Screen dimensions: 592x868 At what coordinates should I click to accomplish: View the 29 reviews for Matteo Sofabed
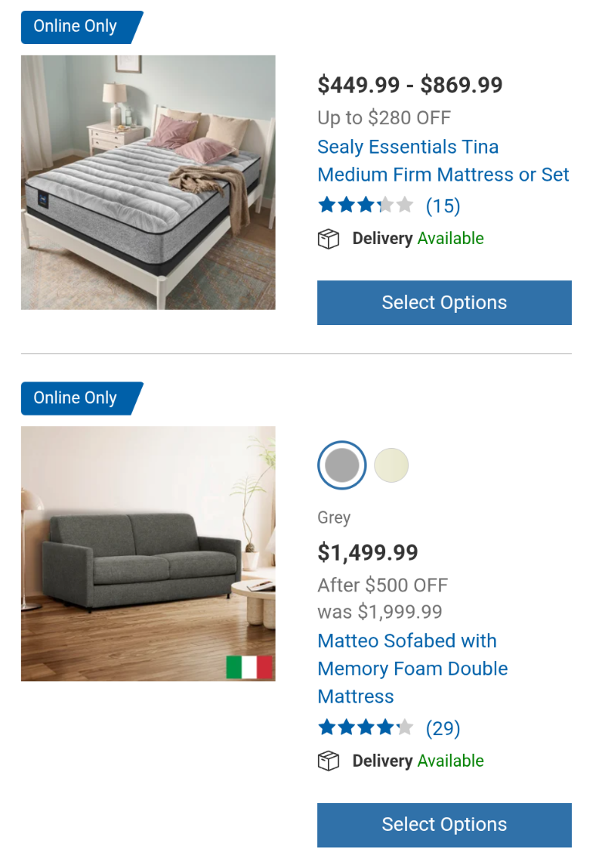click(x=443, y=728)
